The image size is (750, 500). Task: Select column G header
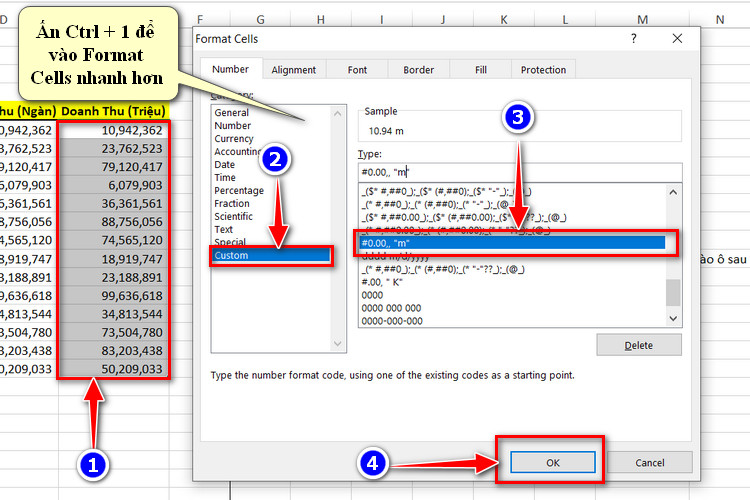pos(260,20)
